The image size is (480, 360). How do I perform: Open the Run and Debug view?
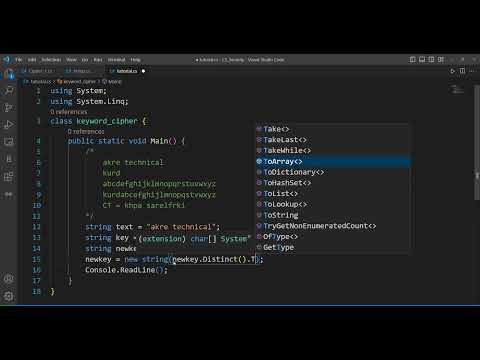click(x=9, y=125)
